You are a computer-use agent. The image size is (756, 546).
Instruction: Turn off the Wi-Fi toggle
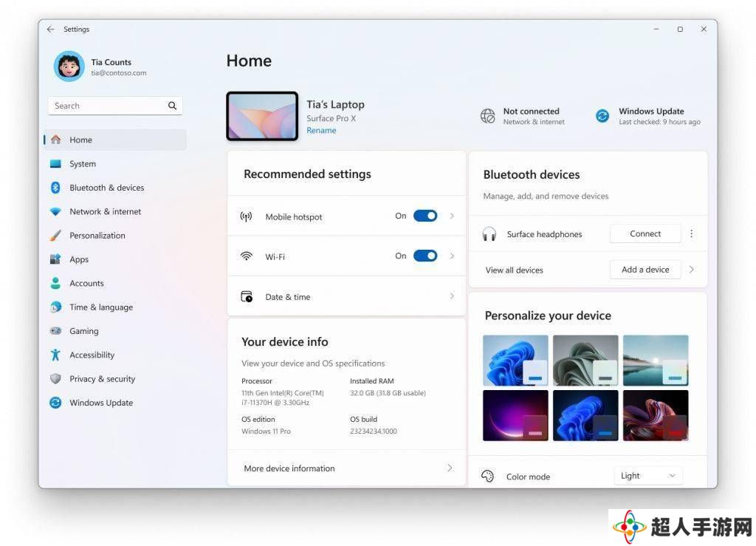pos(425,256)
